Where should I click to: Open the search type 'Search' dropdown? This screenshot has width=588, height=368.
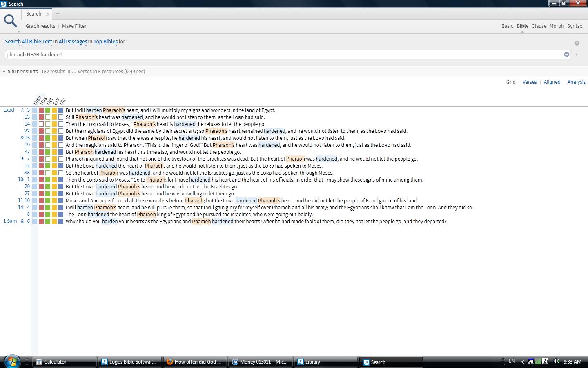[x=13, y=42]
